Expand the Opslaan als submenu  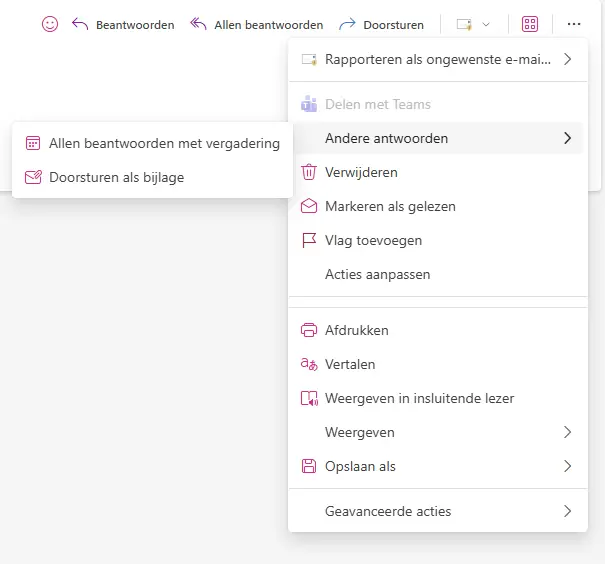(438, 466)
